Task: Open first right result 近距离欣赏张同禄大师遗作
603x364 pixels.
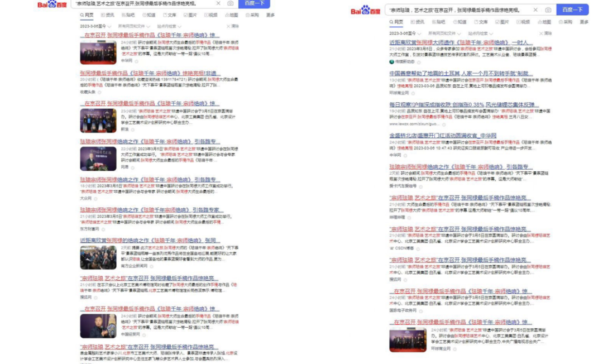Action: (461, 42)
